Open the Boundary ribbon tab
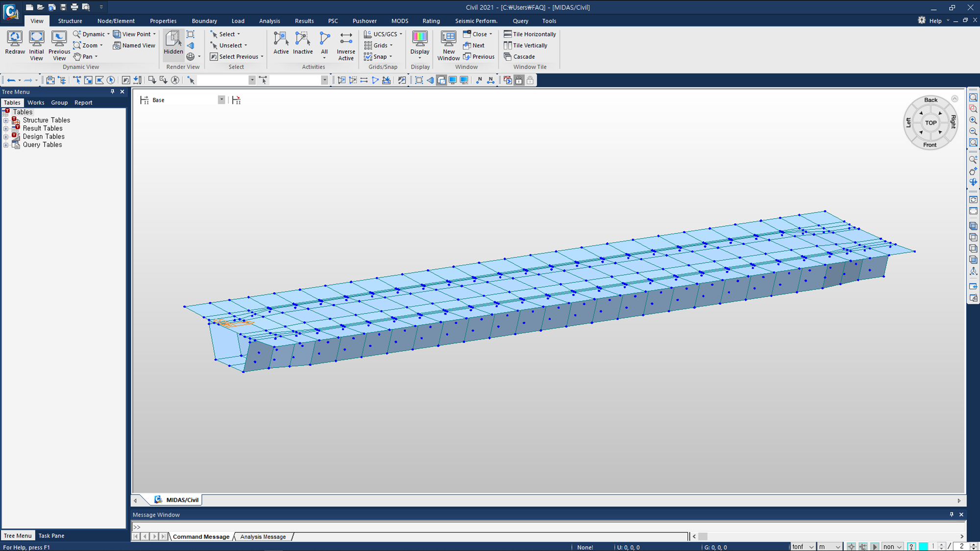This screenshot has height=551, width=980. click(x=204, y=21)
